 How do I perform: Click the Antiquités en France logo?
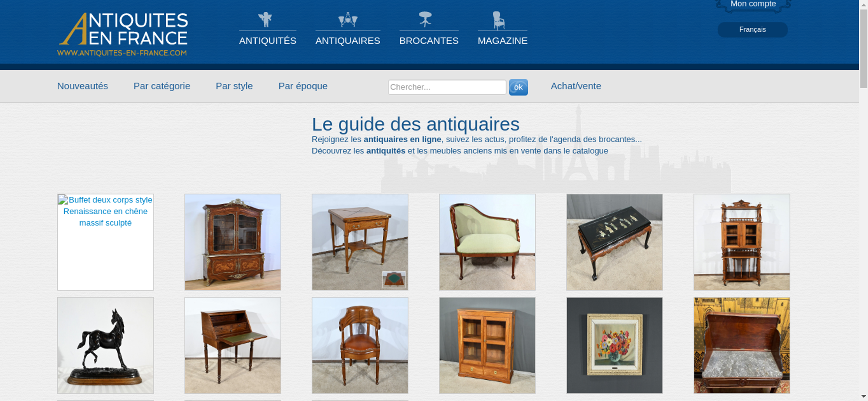(x=123, y=34)
